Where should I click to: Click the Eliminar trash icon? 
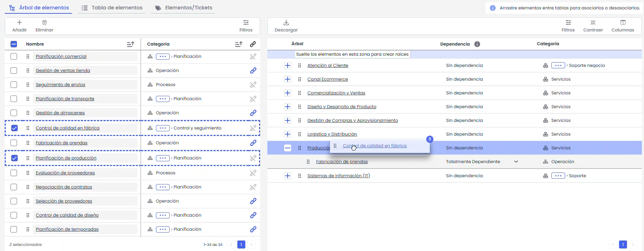(x=45, y=23)
